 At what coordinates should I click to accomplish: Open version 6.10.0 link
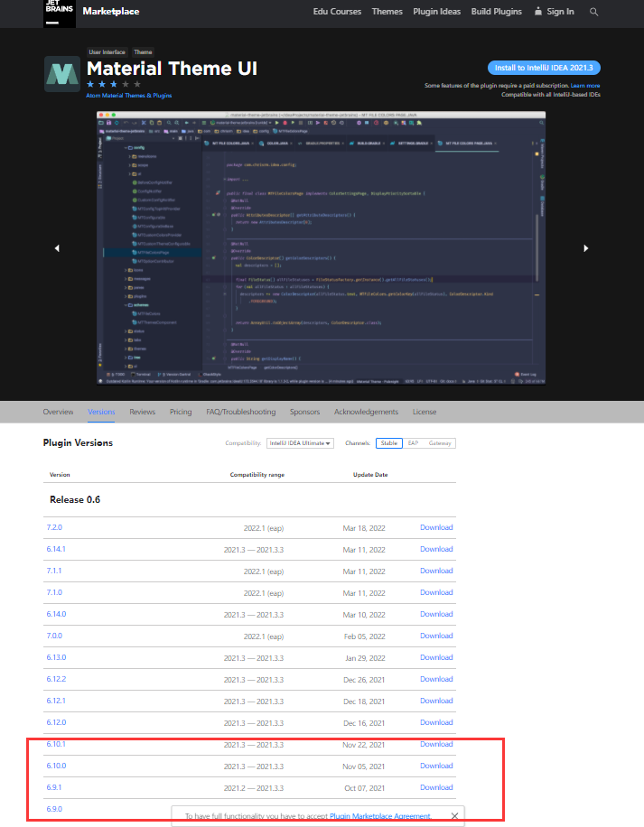tap(56, 766)
